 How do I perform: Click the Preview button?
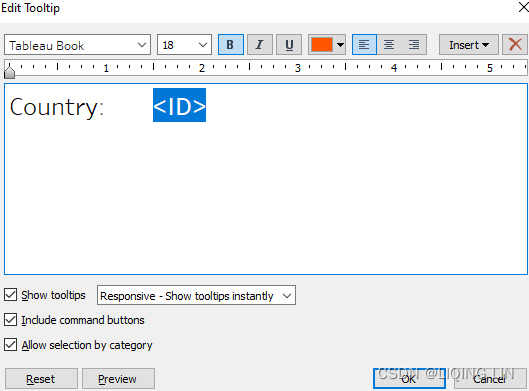coord(118,379)
